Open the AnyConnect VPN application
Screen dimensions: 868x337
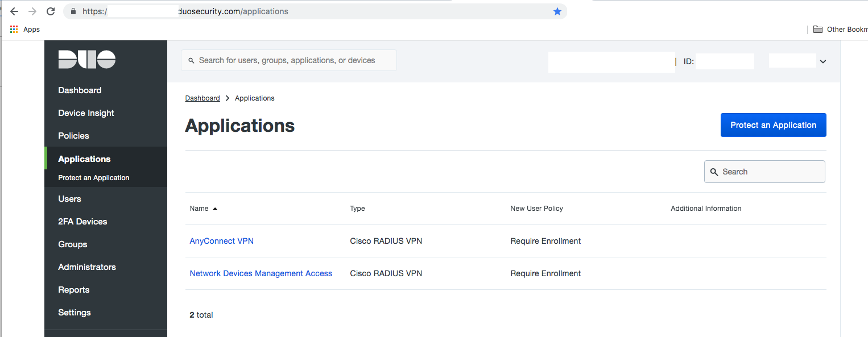(x=222, y=241)
